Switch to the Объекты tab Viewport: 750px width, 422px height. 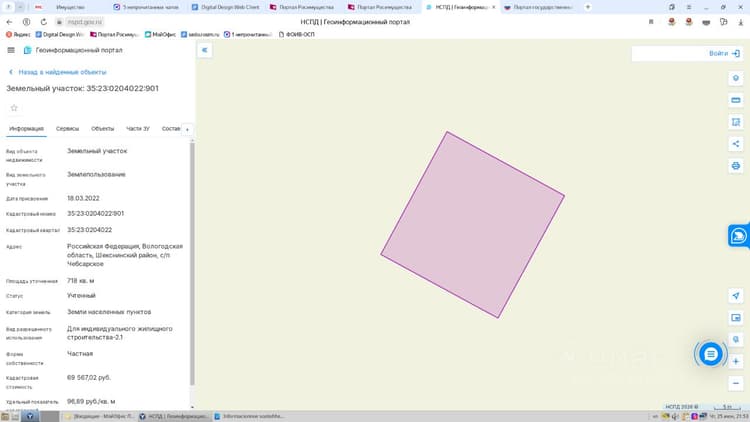[x=102, y=129]
